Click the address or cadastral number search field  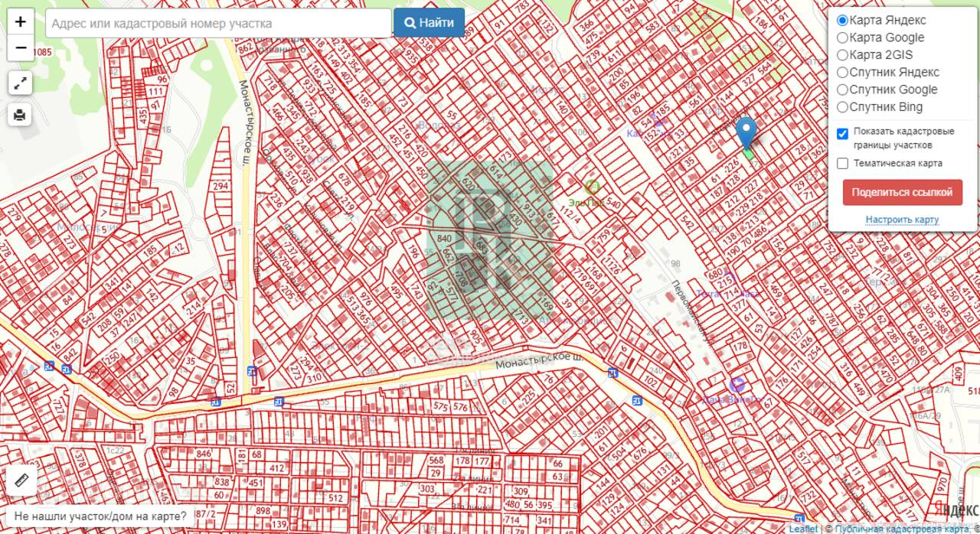click(219, 23)
